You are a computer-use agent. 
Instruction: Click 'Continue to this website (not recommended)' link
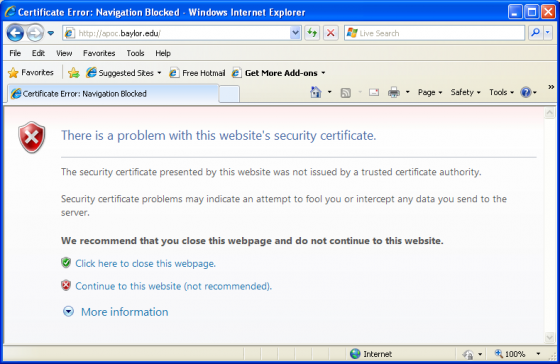(173, 286)
